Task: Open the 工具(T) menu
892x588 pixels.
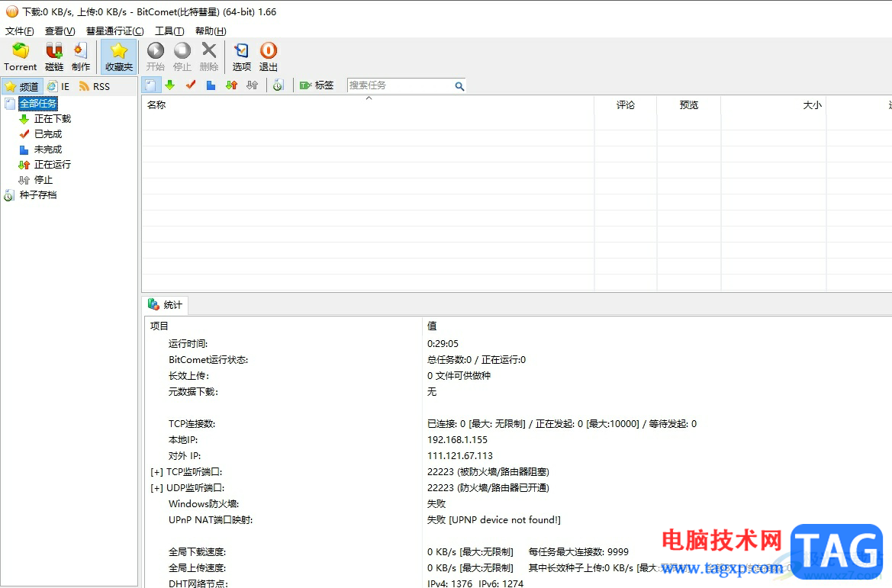Action: click(169, 31)
